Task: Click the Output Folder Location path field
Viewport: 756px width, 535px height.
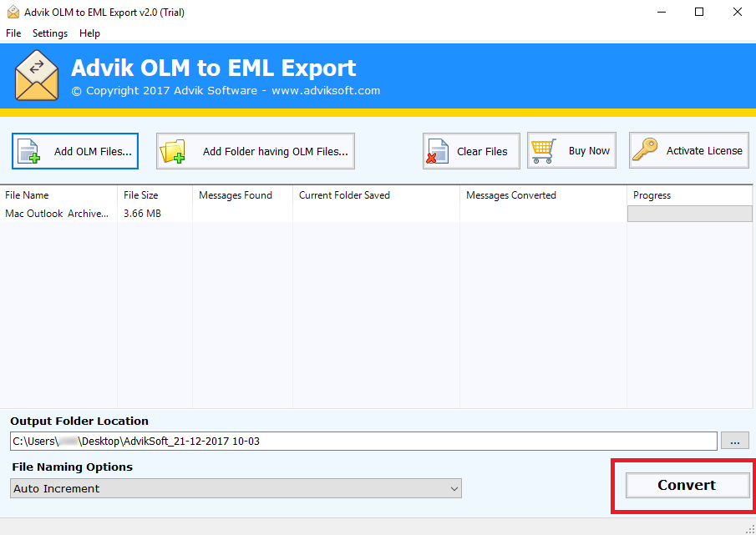Action: pyautogui.click(x=363, y=441)
